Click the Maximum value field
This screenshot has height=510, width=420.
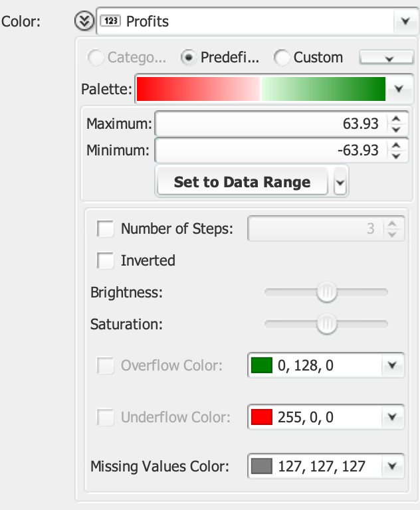point(270,124)
